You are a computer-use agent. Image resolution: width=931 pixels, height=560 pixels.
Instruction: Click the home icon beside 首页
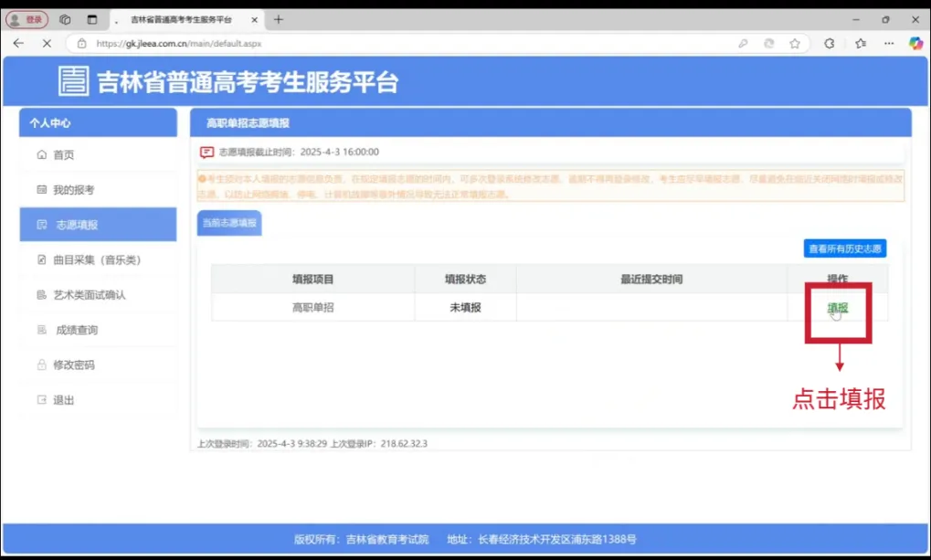click(x=41, y=155)
